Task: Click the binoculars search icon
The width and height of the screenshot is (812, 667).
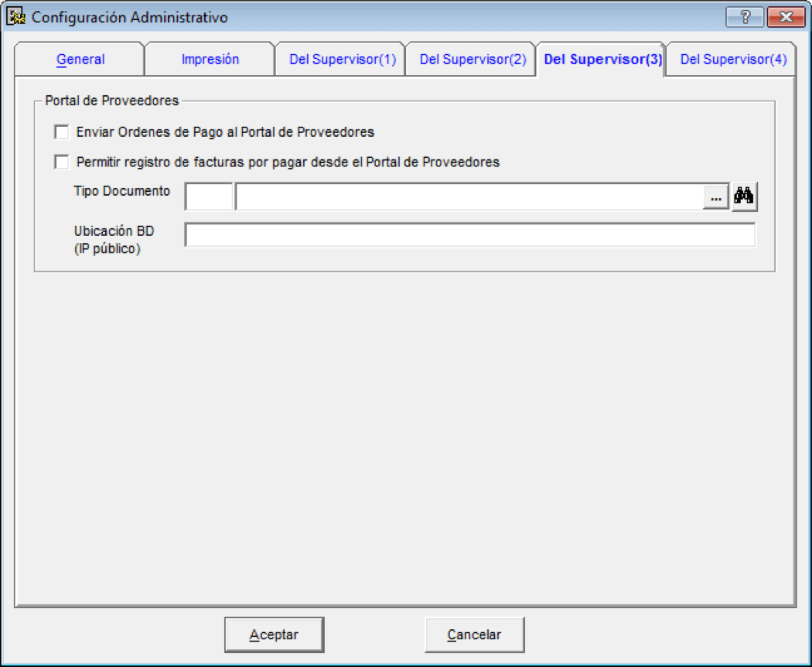Action: 744,197
